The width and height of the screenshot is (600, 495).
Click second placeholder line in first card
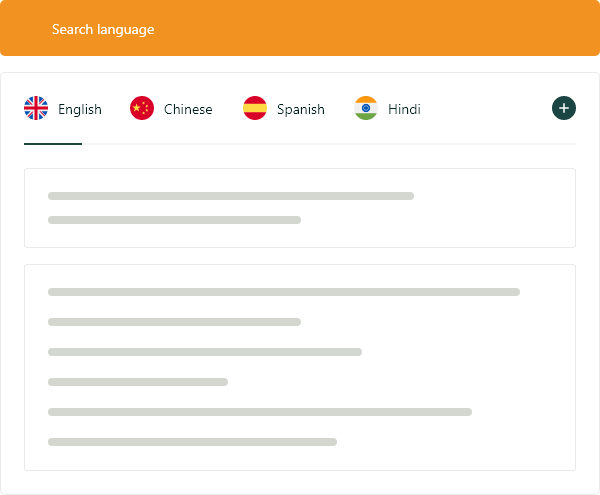pyautogui.click(x=174, y=220)
